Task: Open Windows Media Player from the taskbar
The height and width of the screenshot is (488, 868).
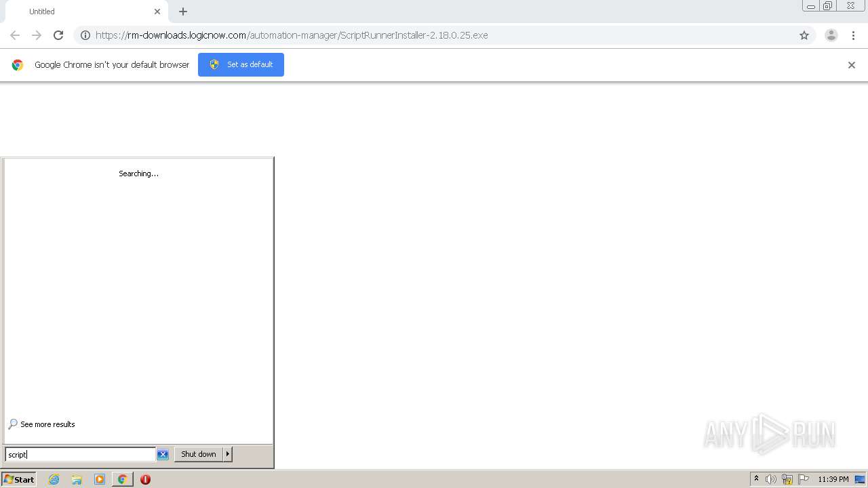Action: pyautogui.click(x=100, y=479)
